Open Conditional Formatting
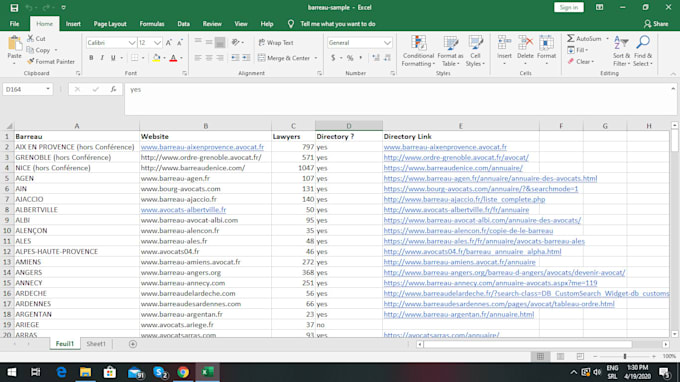This screenshot has height=382, width=680. tap(418, 51)
